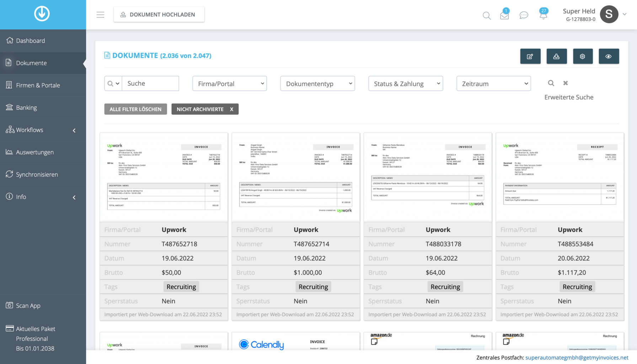Expand the Status & Zahlung dropdown
The height and width of the screenshot is (364, 637).
pos(406,84)
